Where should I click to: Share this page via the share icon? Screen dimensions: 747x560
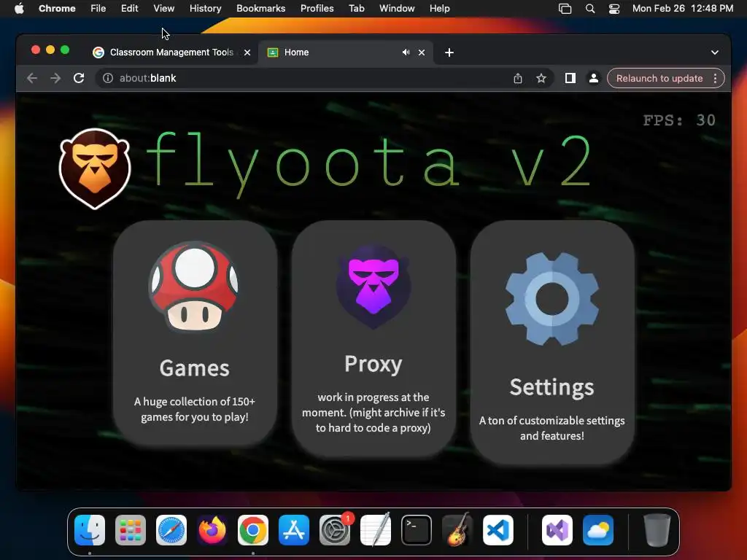click(x=518, y=78)
